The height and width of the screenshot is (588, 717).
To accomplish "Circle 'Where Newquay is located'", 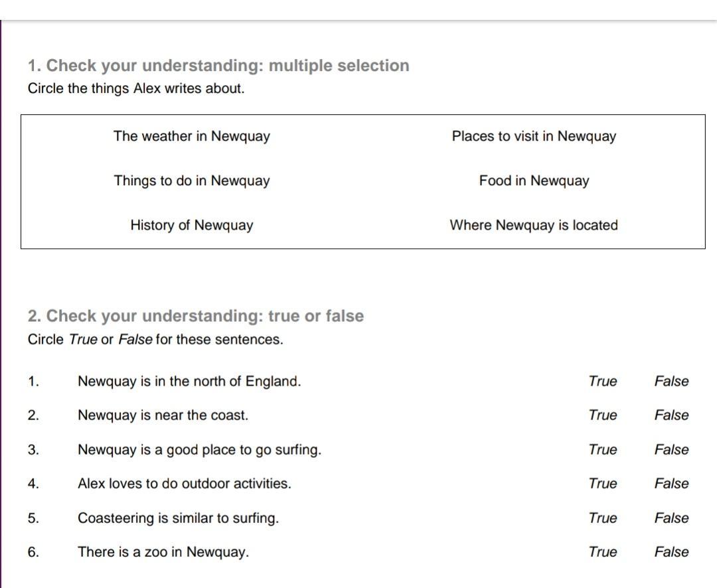I will (x=534, y=226).
